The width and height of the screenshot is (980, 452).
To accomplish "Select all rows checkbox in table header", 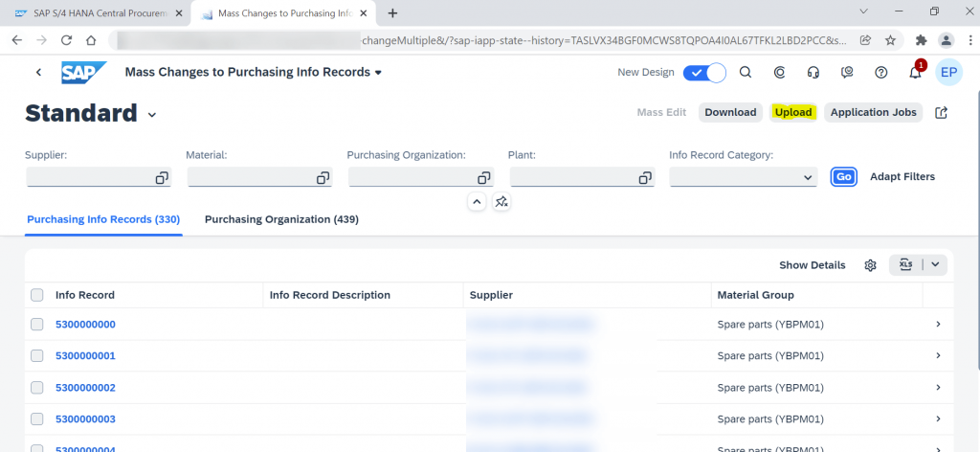I will point(37,295).
